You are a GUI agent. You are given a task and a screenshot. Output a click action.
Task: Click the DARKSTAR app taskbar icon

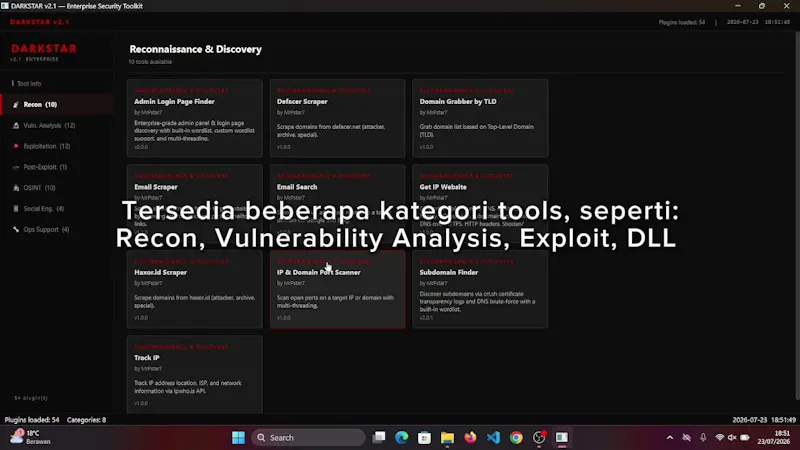point(562,438)
